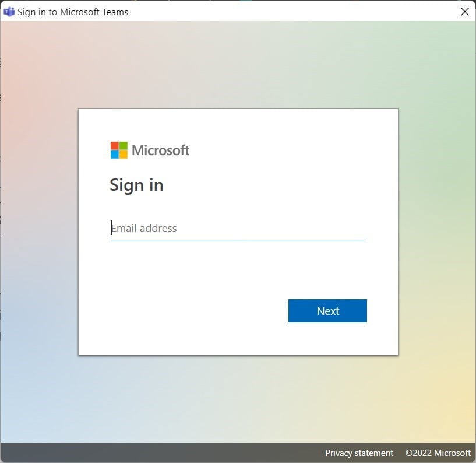Open the Privacy statement link
The width and height of the screenshot is (476, 463).
(359, 453)
